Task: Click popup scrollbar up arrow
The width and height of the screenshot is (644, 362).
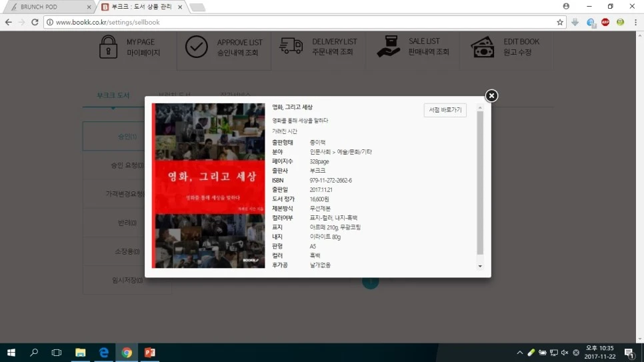Action: pos(480,107)
